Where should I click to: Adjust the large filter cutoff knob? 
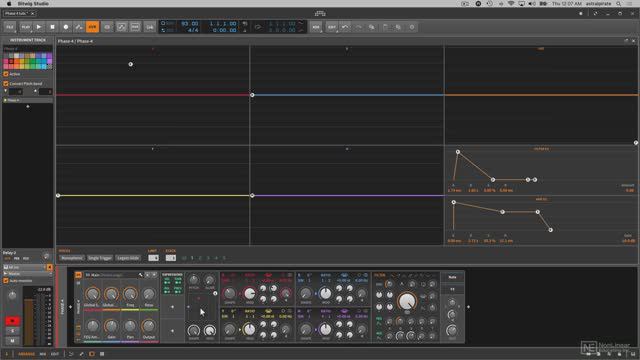coord(407,302)
